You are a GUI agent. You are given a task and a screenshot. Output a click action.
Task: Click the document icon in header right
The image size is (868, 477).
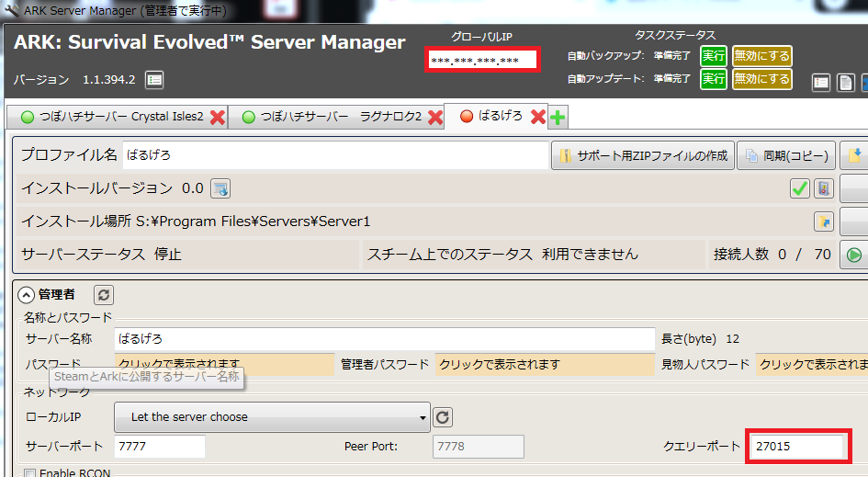[845, 83]
